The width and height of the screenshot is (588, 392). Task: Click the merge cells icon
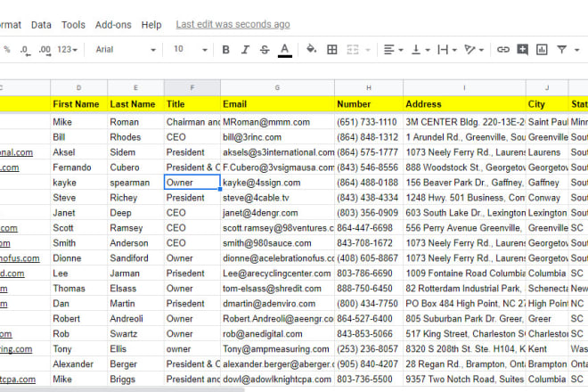click(353, 50)
